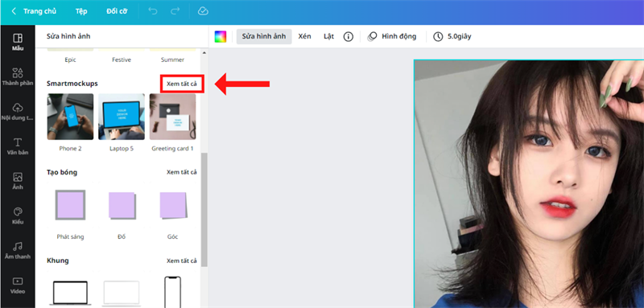Click the Lật flip button
The image size is (644, 308).
[x=328, y=36]
